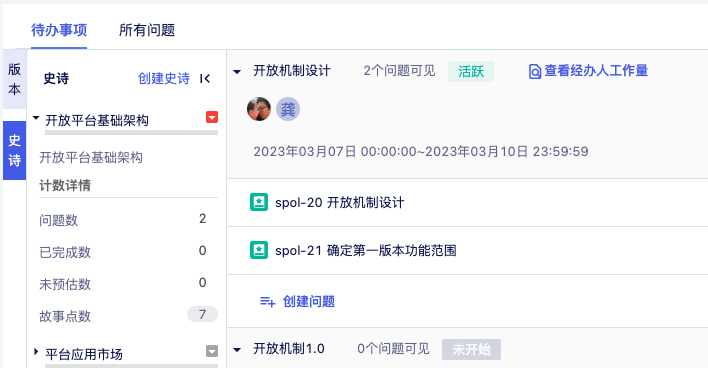This screenshot has width=708, height=368.
Task: Click the 问题数 row label
Action: (59, 220)
